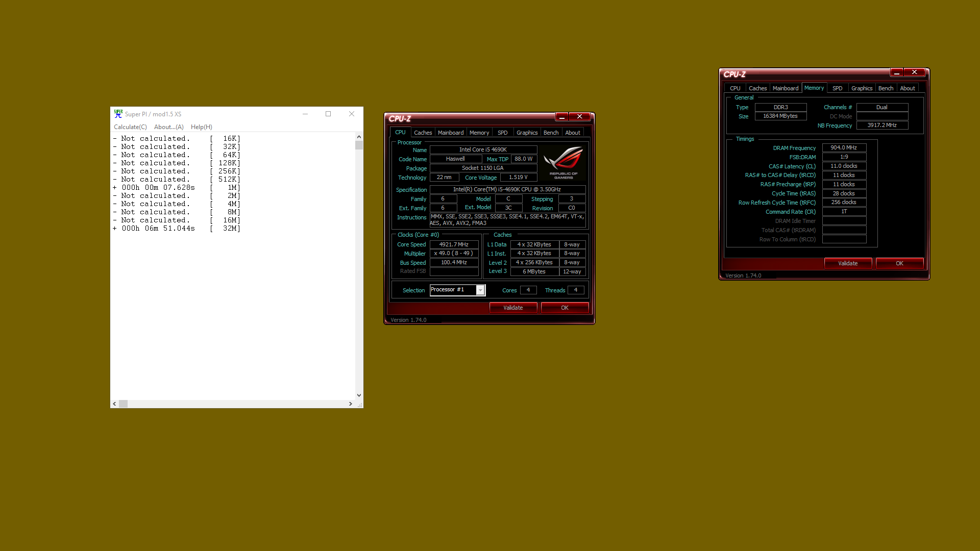Screen dimensions: 980x551
Task: Click the Specification field showing i5-4690K
Action: click(507, 189)
